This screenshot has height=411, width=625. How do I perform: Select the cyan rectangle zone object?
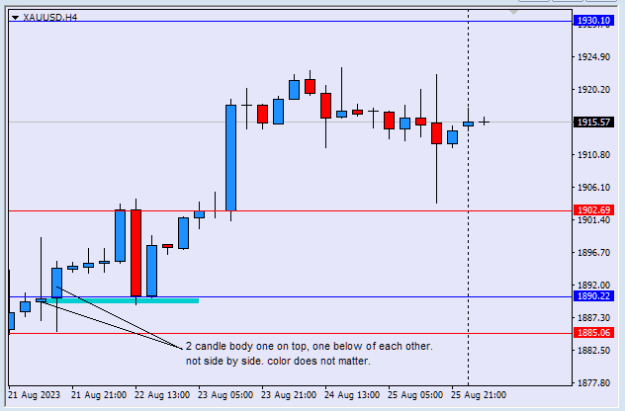[x=120, y=301]
